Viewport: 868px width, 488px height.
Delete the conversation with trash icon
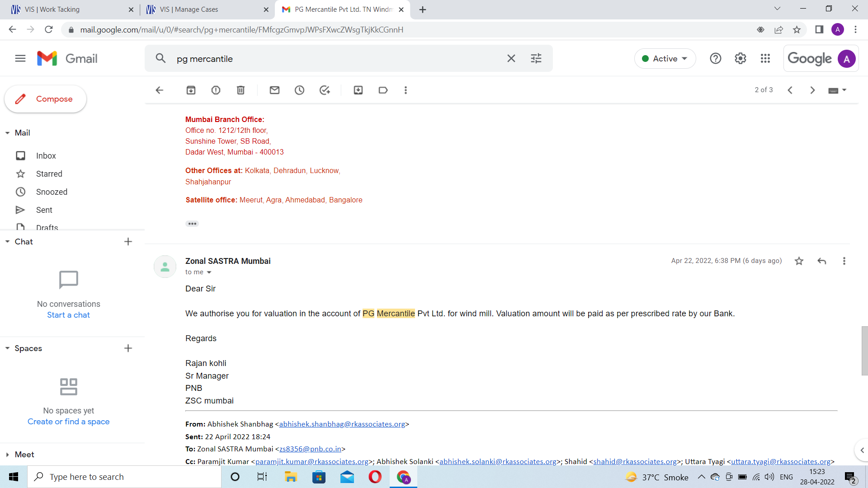241,90
